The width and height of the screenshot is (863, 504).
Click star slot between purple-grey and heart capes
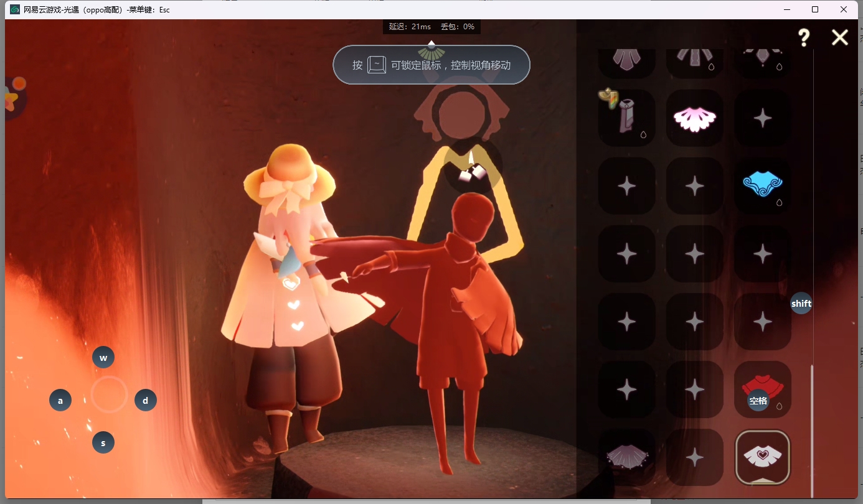(695, 457)
